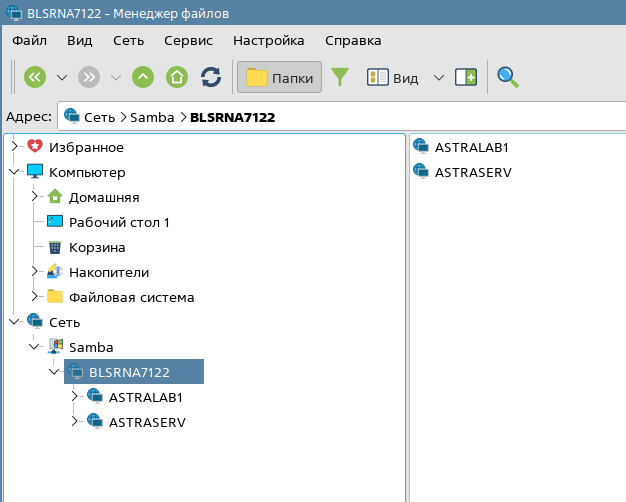This screenshot has height=502, width=626.
Task: Select Компьютер in the tree
Action: pos(87,173)
